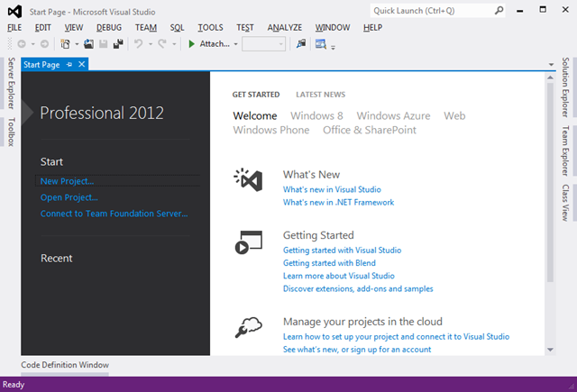Screen dimensions: 577x392
Task: Select the Web category
Action: pyautogui.click(x=454, y=116)
